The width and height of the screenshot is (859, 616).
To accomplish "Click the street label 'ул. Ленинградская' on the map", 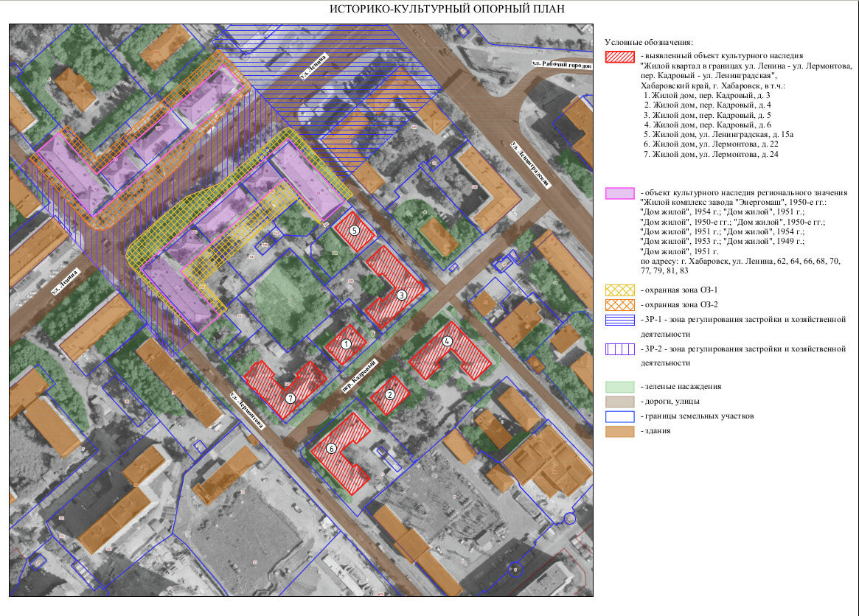I will coord(529,164).
